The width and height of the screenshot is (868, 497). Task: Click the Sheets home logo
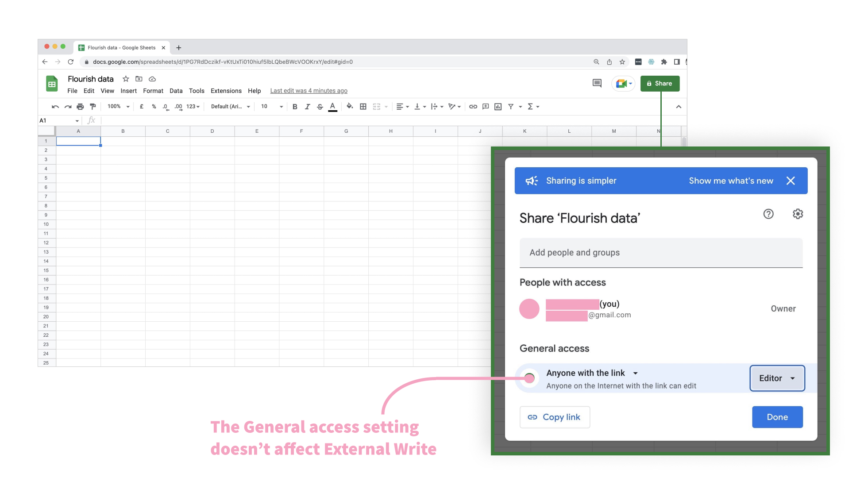[x=52, y=84]
